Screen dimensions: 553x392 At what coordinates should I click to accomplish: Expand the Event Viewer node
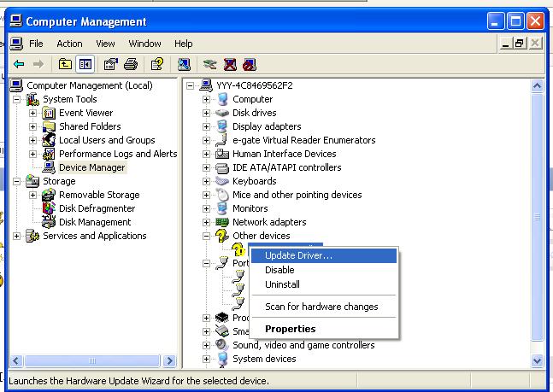(x=32, y=113)
